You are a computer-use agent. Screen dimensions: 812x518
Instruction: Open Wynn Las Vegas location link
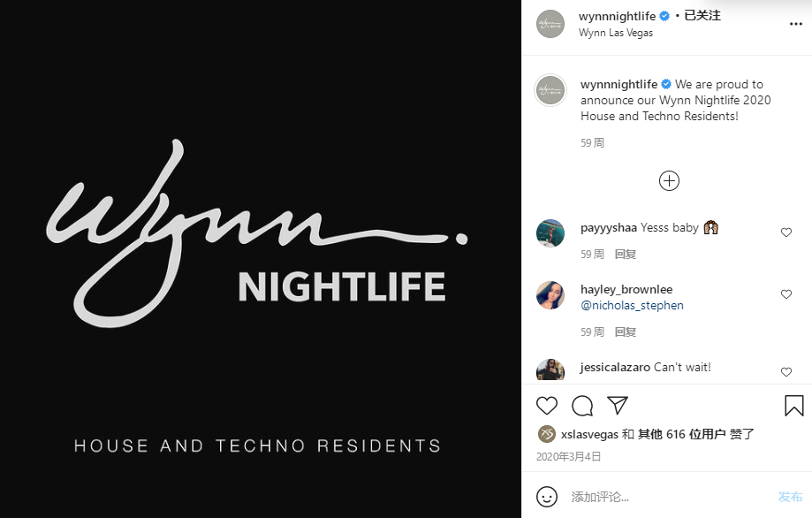point(616,33)
